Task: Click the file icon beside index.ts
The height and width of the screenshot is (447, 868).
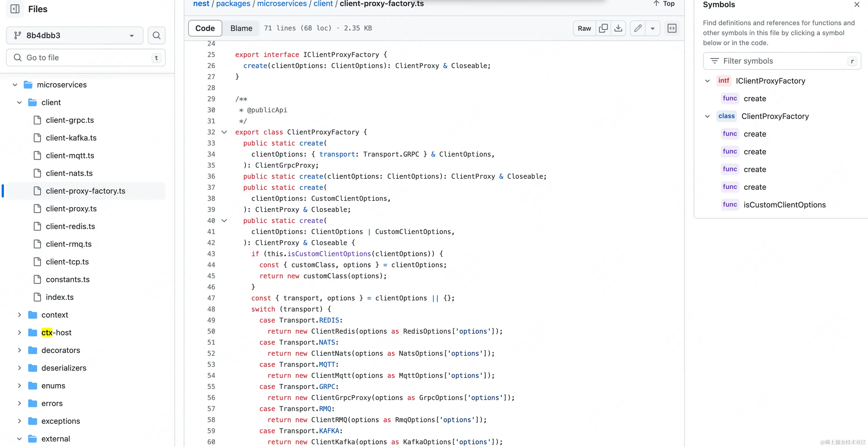Action: click(37, 297)
